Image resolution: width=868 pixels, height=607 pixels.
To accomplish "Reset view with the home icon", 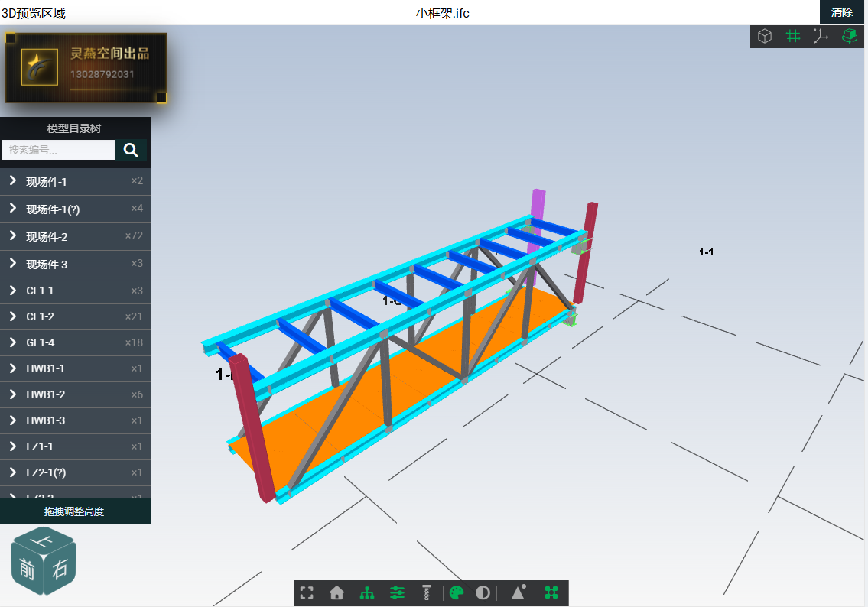I will coord(336,593).
